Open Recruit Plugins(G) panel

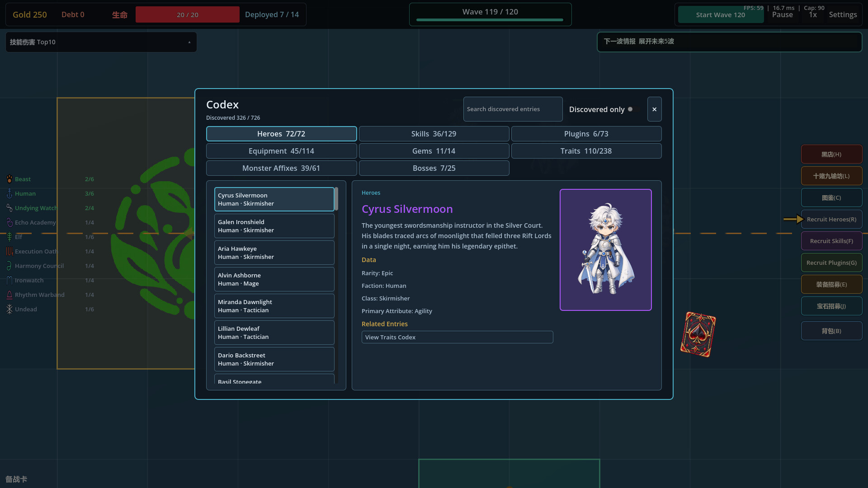coord(831,263)
